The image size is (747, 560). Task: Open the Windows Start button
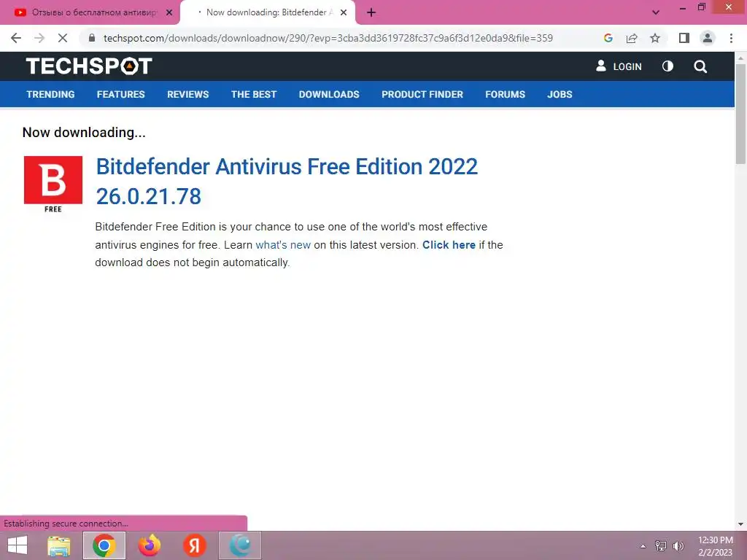[18, 545]
